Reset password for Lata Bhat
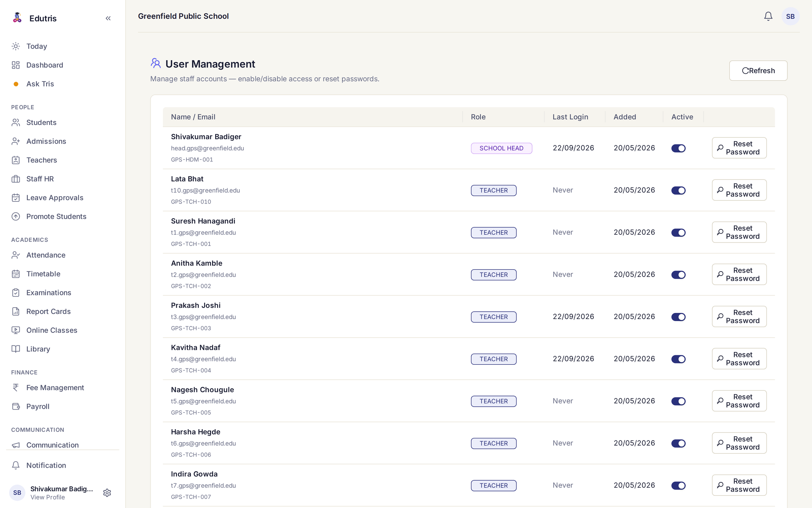Viewport: 812px width, 508px height. coord(739,190)
